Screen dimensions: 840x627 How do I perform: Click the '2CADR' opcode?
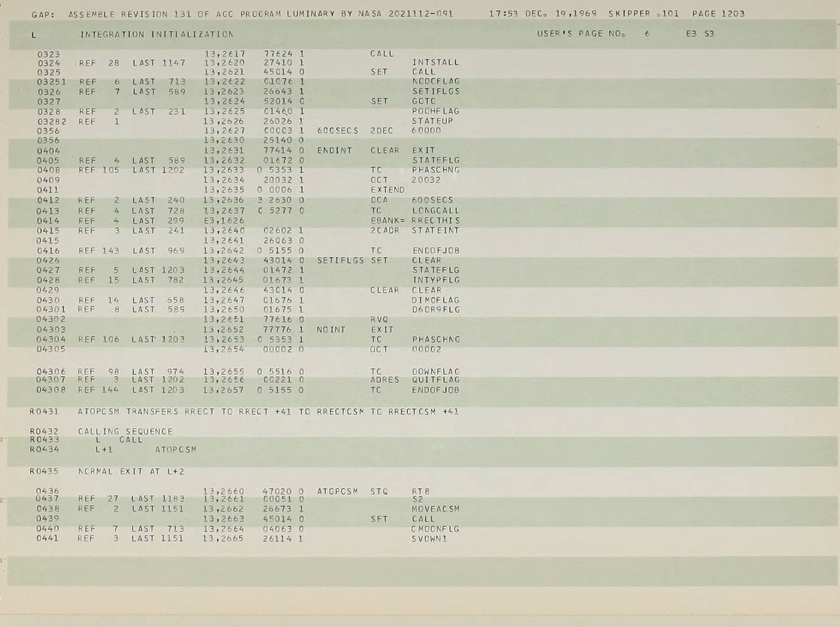pos(385,230)
